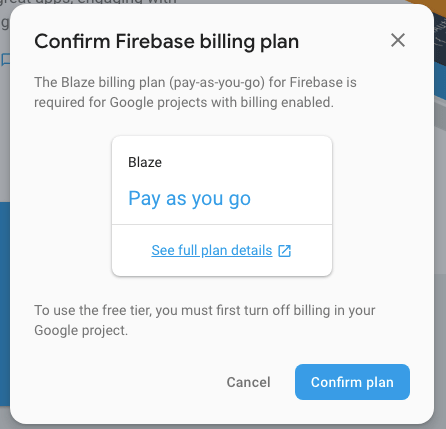
Task: Click the word Firebase in dialog title
Action: (x=155, y=42)
